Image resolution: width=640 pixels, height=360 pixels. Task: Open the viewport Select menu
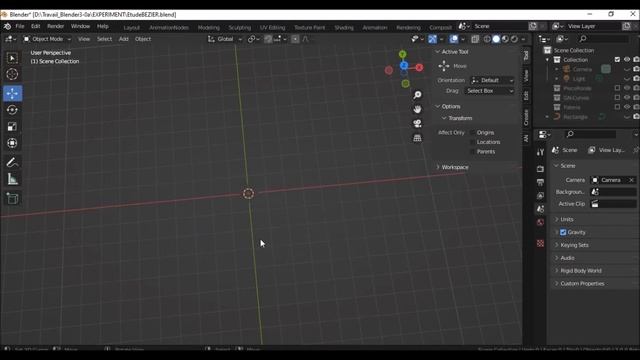[104, 39]
